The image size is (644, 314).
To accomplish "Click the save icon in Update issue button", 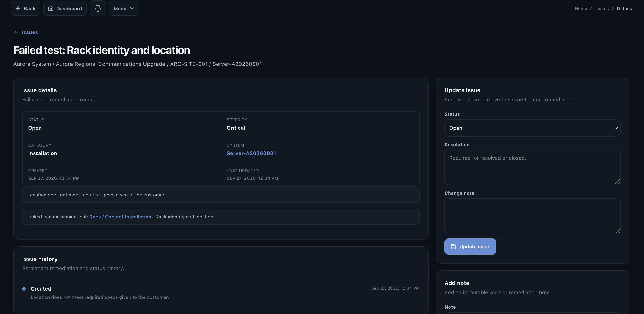I will coord(453,247).
